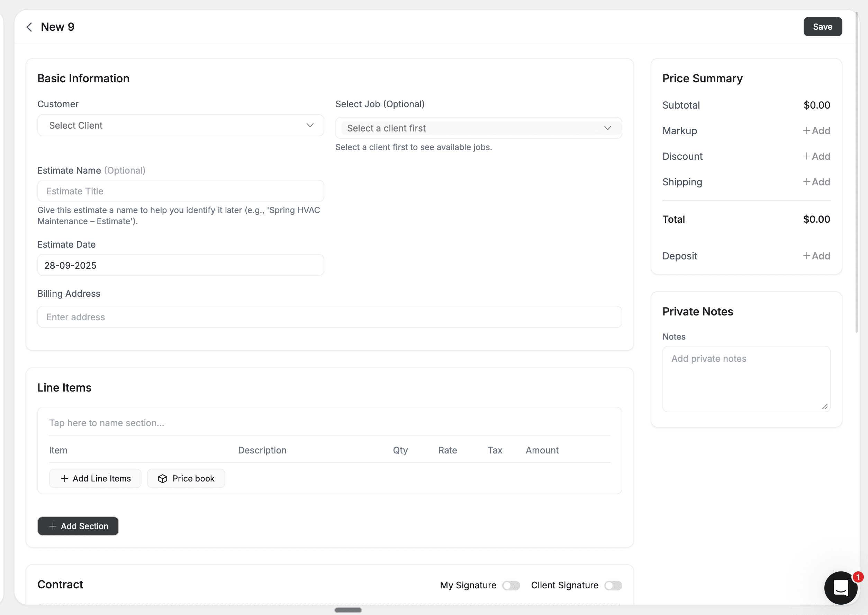Viewport: 868px width, 615px height.
Task: Enable the My Signature toggle
Action: (x=511, y=585)
